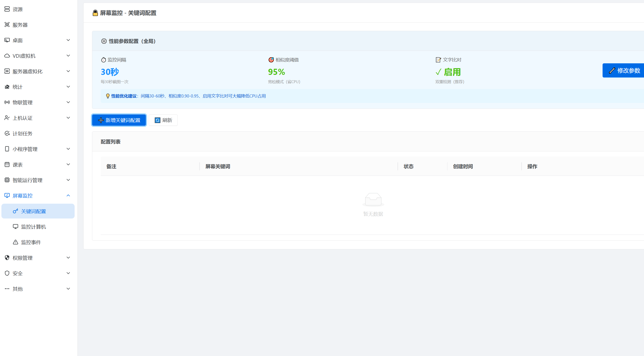The width and height of the screenshot is (644, 356).
Task: Click the monitor icon beside 监控计算机
Action: [15, 227]
